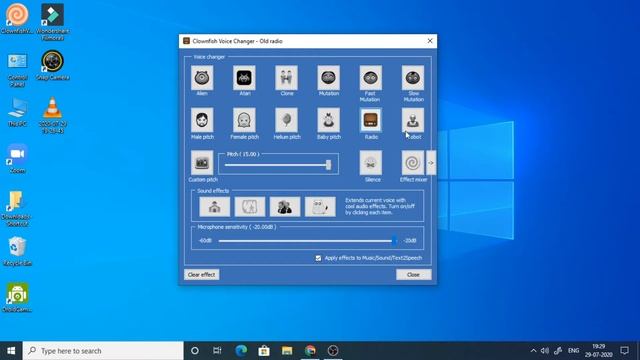Click the Pitch slider handle
Viewport: 640px width, 360px height.
pyautogui.click(x=328, y=165)
